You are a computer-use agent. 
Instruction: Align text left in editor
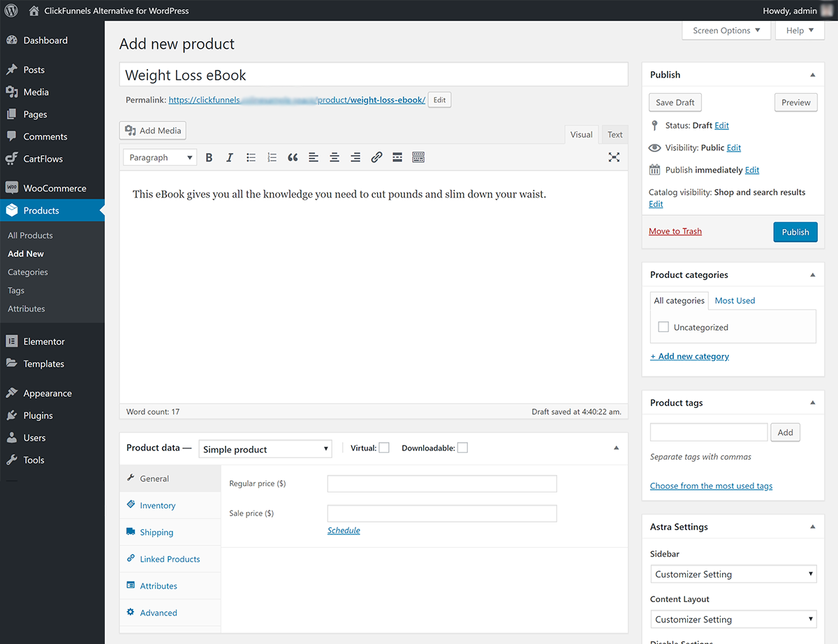coord(314,157)
